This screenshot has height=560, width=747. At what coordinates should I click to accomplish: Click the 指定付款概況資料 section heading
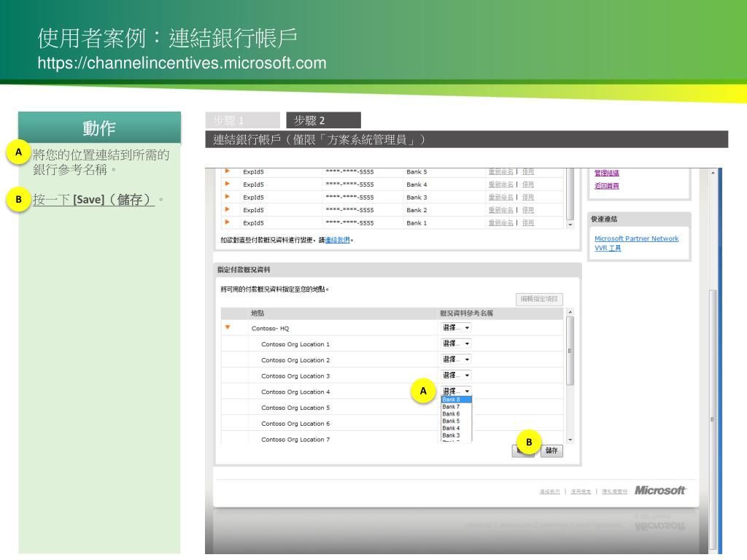pyautogui.click(x=244, y=270)
